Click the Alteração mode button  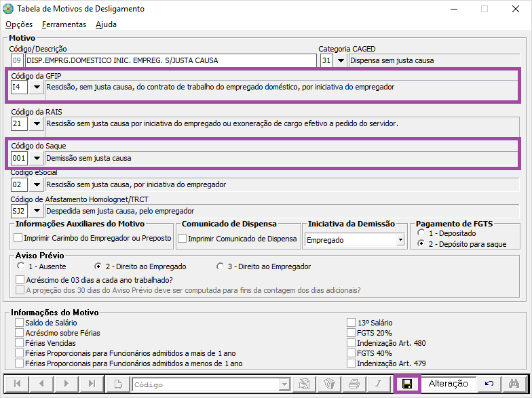tap(448, 384)
